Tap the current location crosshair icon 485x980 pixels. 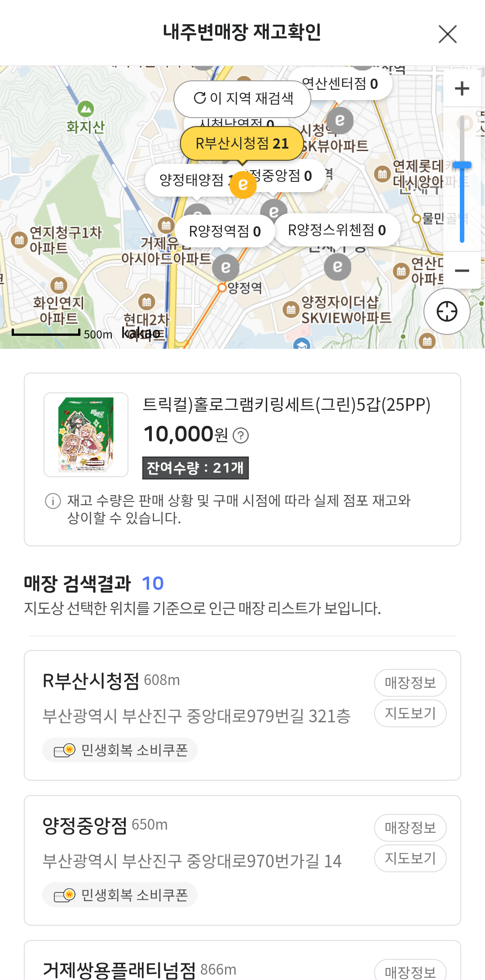[447, 311]
